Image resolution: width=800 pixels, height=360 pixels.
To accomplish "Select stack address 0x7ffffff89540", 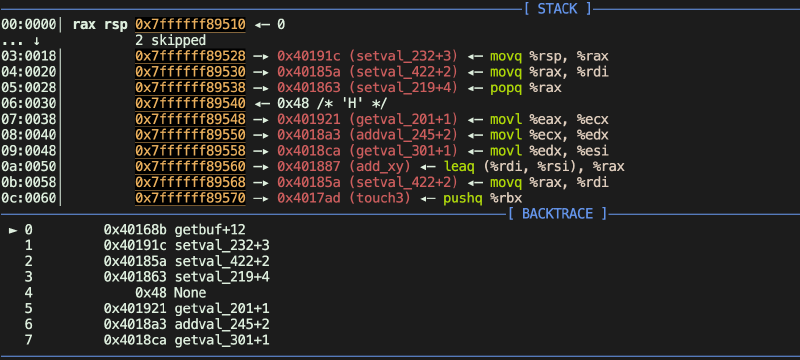I will click(x=190, y=104).
